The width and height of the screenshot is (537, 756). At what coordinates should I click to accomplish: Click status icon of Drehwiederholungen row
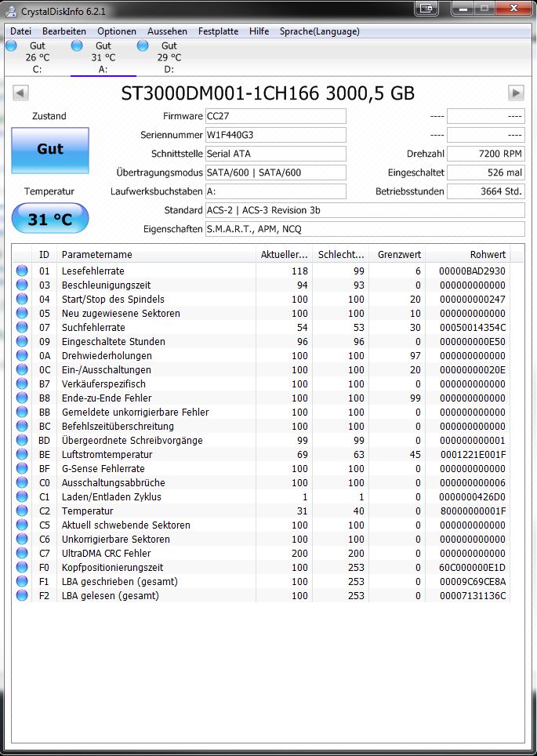point(22,356)
